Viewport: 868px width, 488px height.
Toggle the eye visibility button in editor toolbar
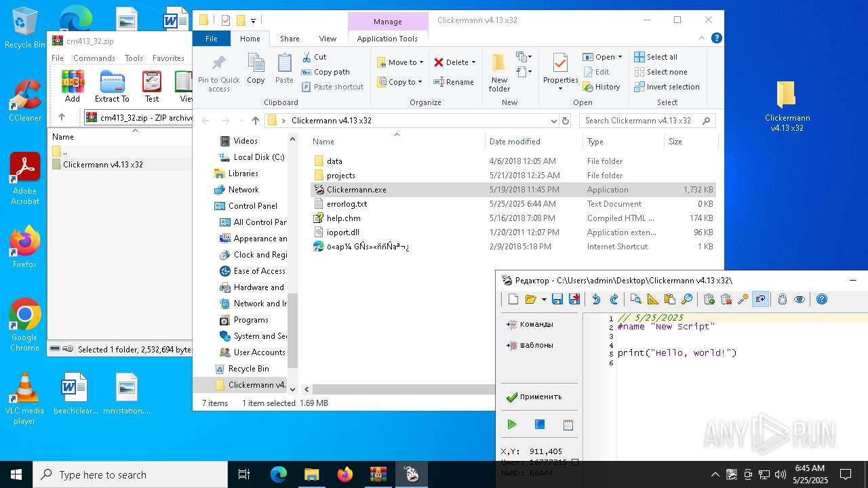pyautogui.click(x=800, y=300)
